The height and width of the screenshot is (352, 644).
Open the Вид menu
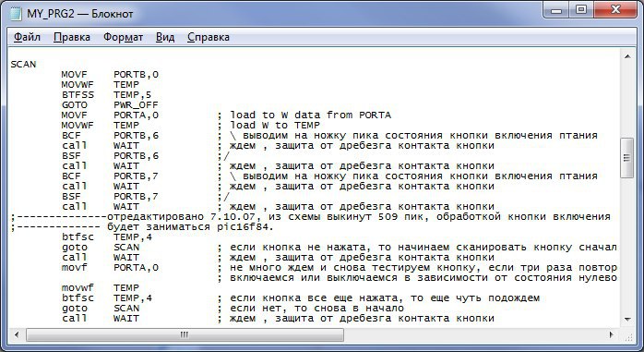165,37
